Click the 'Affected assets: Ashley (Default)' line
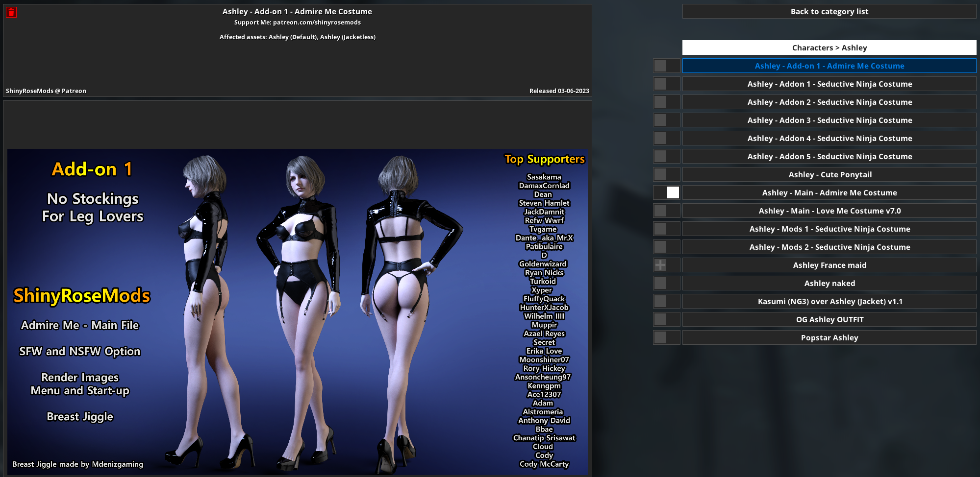The width and height of the screenshot is (980, 477). click(298, 37)
